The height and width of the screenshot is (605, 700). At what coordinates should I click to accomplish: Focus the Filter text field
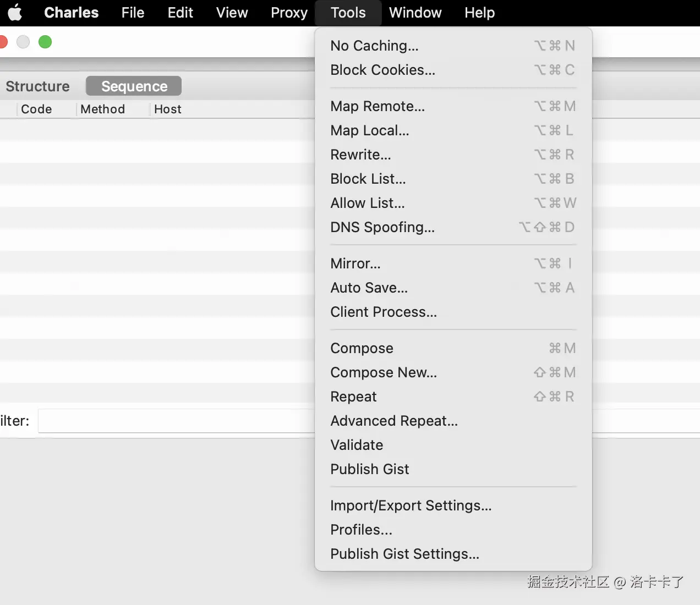click(x=176, y=421)
